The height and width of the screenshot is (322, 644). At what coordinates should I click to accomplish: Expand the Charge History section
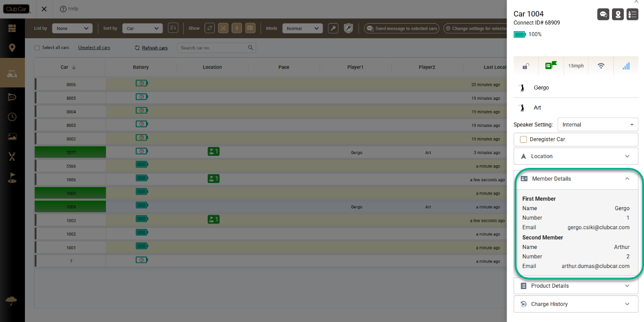click(x=576, y=304)
